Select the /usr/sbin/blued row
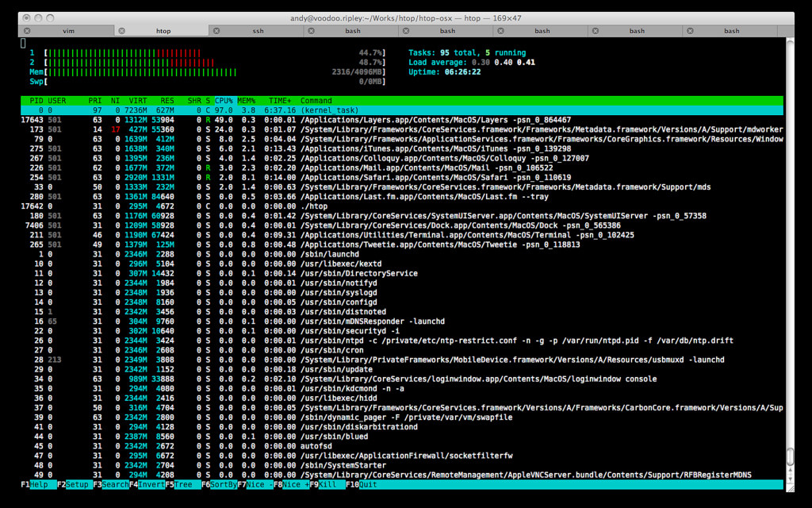This screenshot has width=812, height=508. 402,437
